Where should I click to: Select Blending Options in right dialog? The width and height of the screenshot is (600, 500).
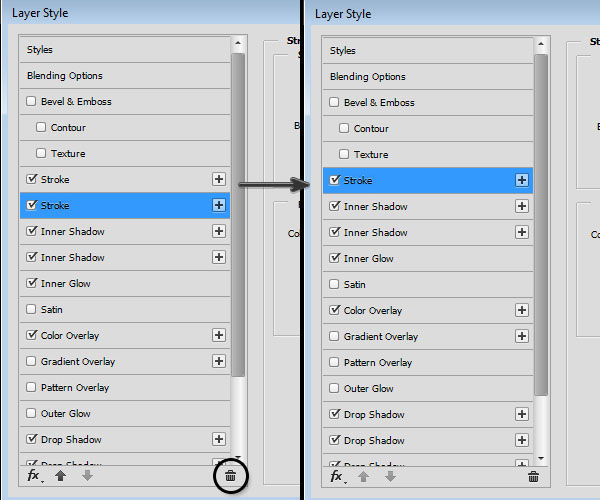pos(428,77)
